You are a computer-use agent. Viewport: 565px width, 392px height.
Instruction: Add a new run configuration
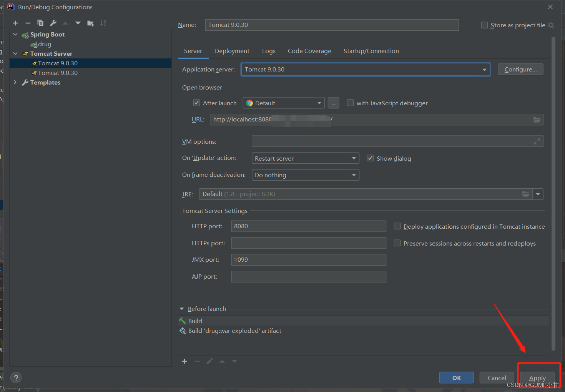click(x=15, y=23)
